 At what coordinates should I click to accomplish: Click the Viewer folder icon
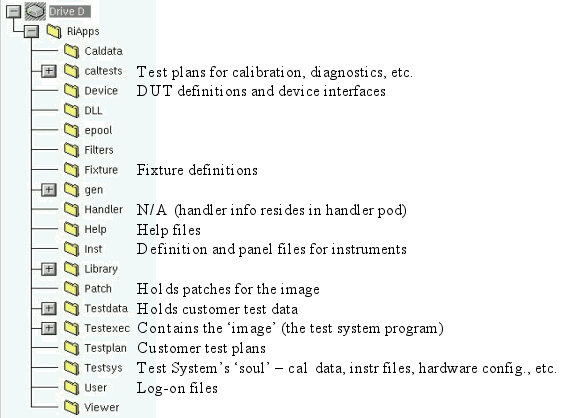[71, 408]
